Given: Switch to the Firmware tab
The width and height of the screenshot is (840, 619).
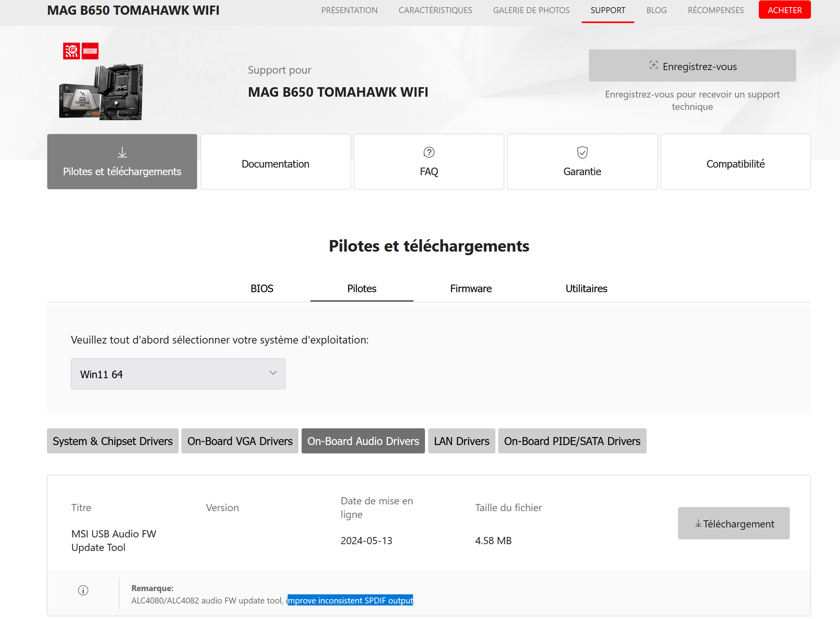Looking at the screenshot, I should coord(471,289).
